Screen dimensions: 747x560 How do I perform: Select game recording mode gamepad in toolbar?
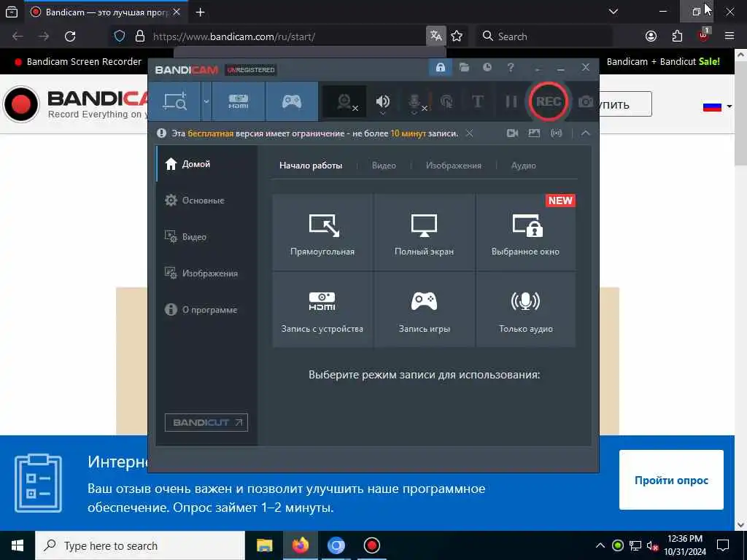pyautogui.click(x=292, y=101)
